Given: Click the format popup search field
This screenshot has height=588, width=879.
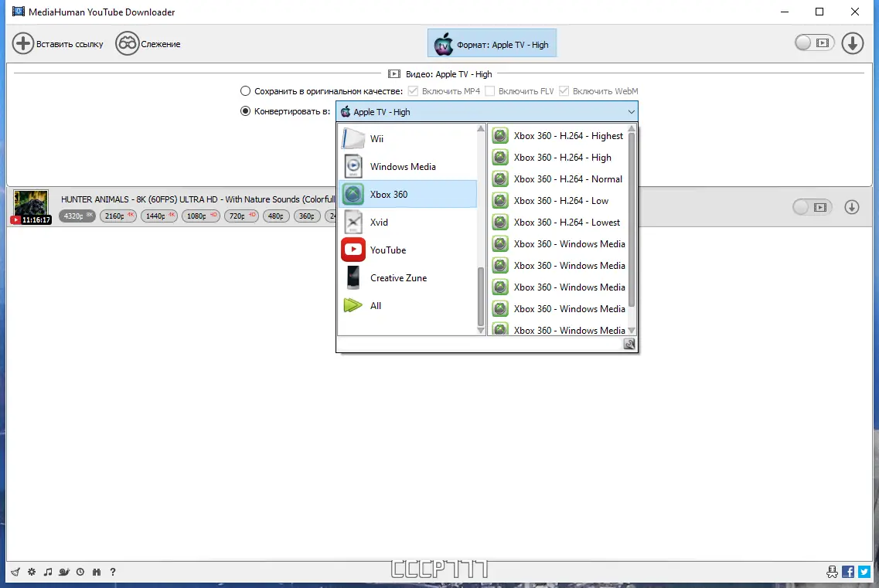Looking at the screenshot, I should [x=480, y=344].
